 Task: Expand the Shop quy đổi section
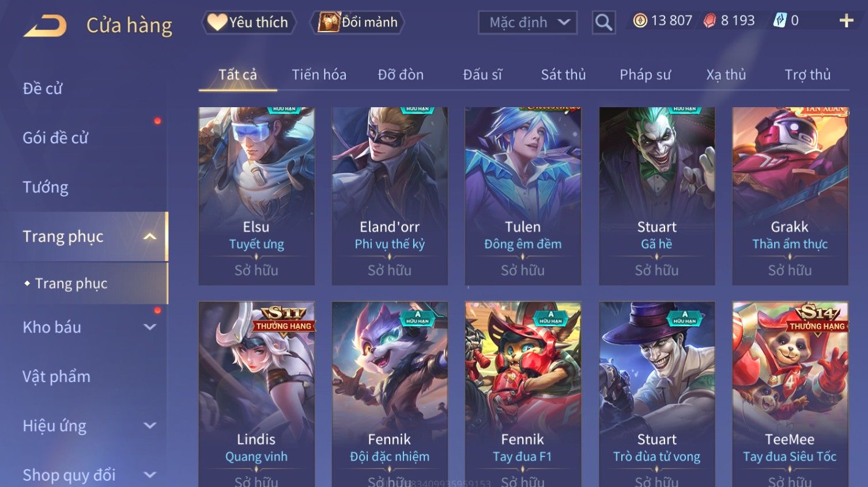[150, 475]
